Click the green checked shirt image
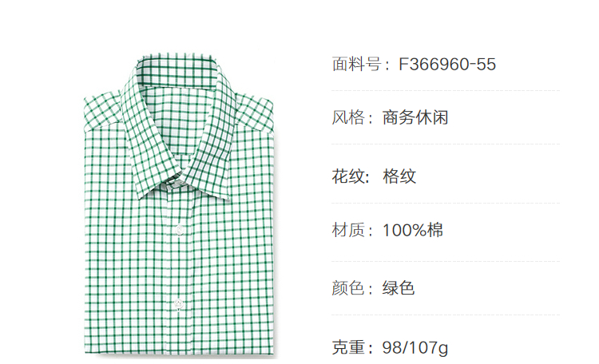Screen dimensions: 599x364 click(x=179, y=205)
